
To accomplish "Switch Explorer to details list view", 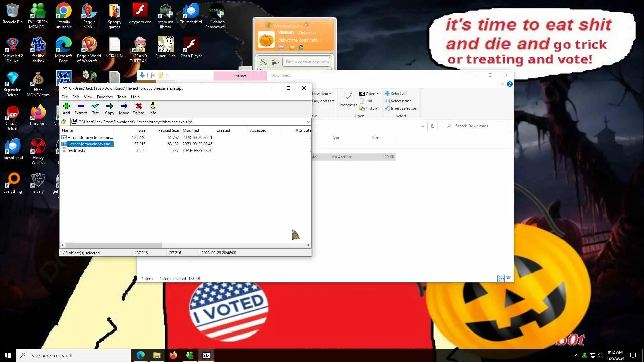I will [501, 278].
